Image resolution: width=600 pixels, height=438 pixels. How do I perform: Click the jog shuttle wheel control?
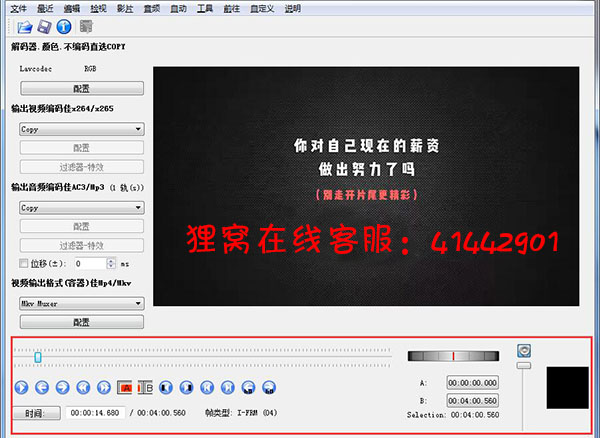coord(453,356)
